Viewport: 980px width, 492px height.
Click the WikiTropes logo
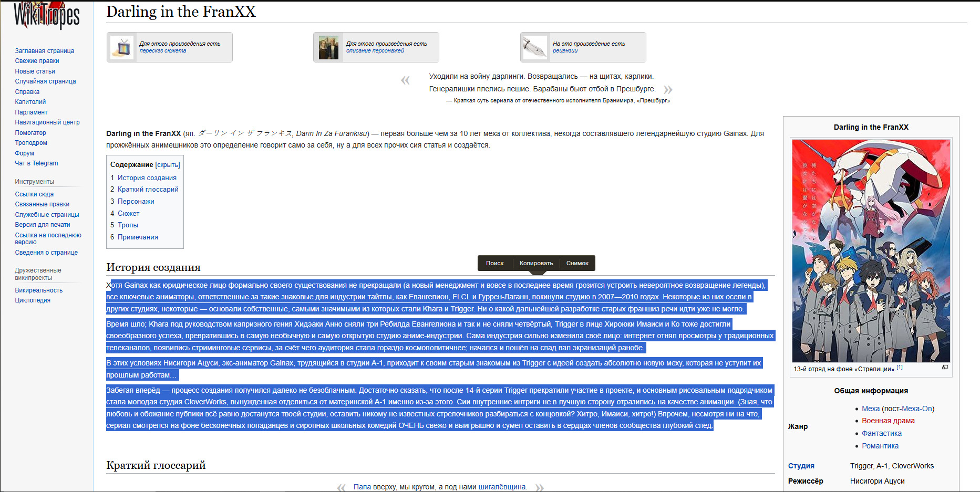pyautogui.click(x=46, y=15)
